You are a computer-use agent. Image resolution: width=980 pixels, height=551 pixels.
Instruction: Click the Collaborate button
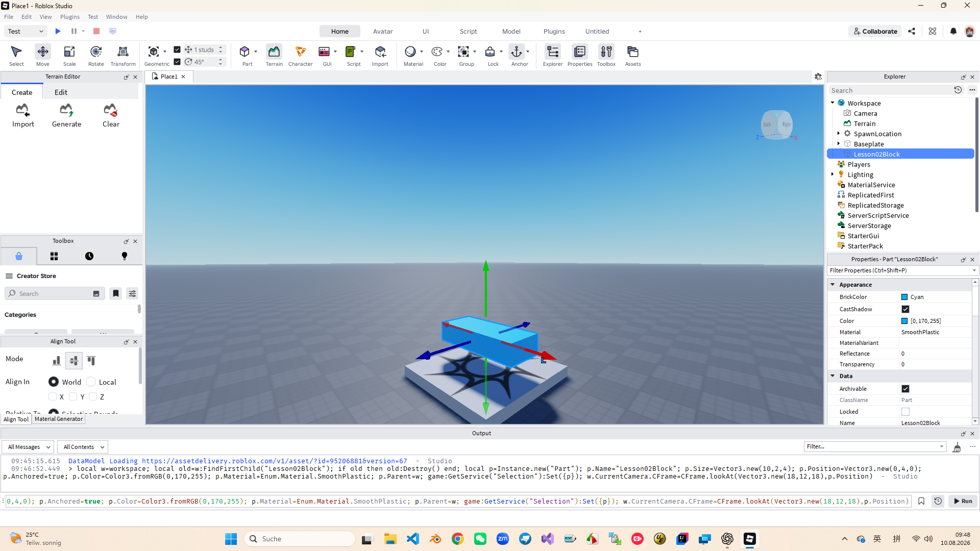coord(875,31)
